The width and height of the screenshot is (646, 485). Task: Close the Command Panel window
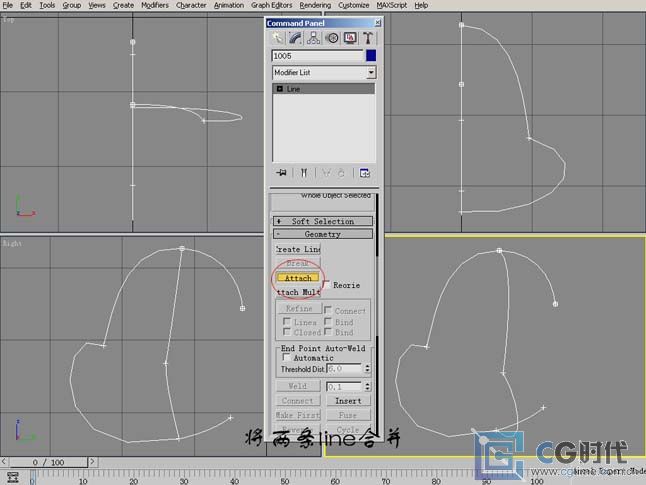pos(377,23)
